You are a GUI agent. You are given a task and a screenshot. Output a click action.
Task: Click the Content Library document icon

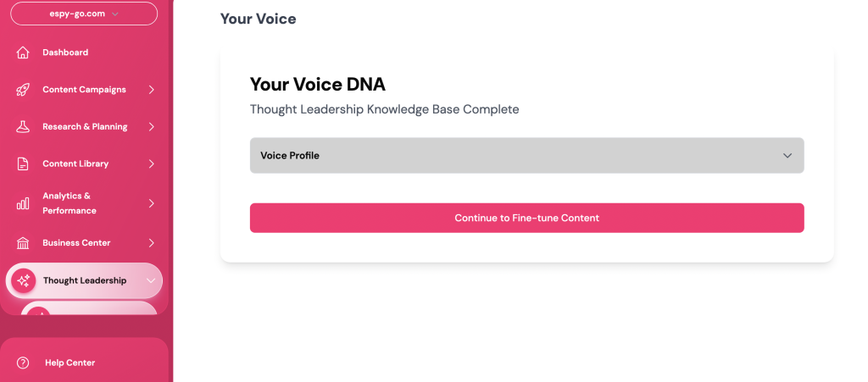tap(23, 164)
